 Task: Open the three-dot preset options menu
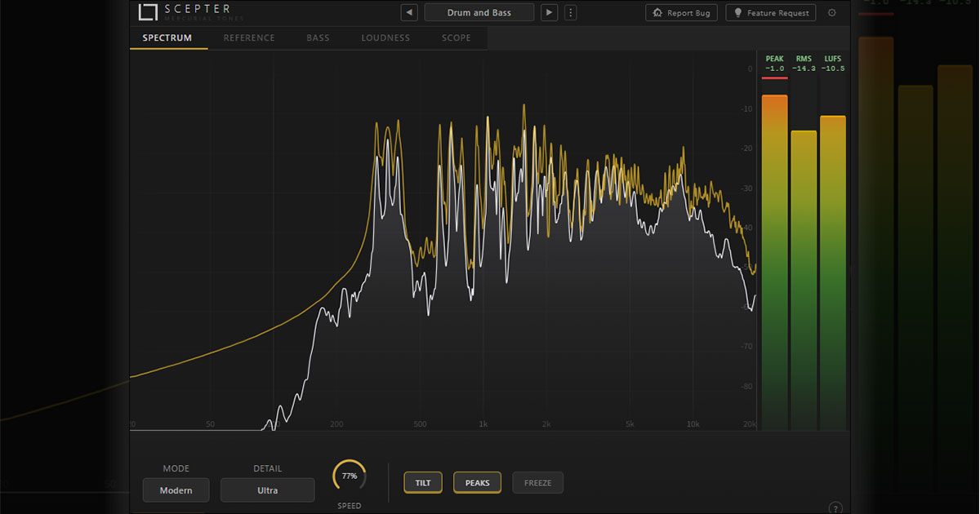pyautogui.click(x=570, y=12)
